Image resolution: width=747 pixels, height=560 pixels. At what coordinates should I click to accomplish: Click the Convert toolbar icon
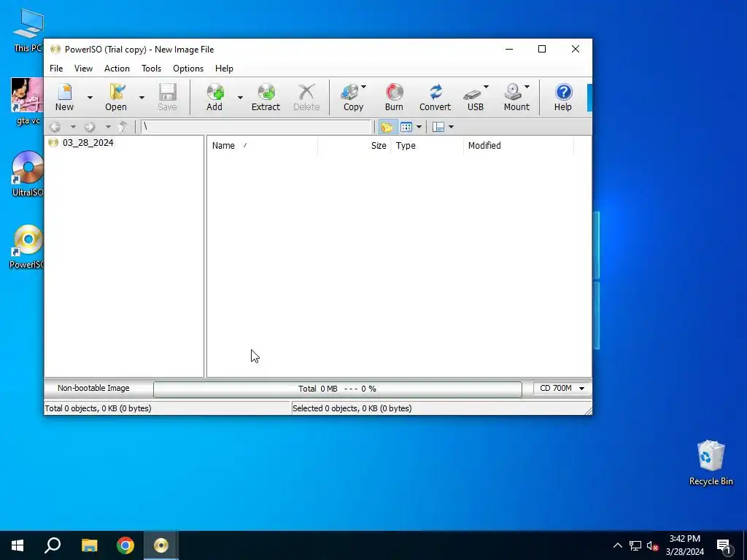435,97
